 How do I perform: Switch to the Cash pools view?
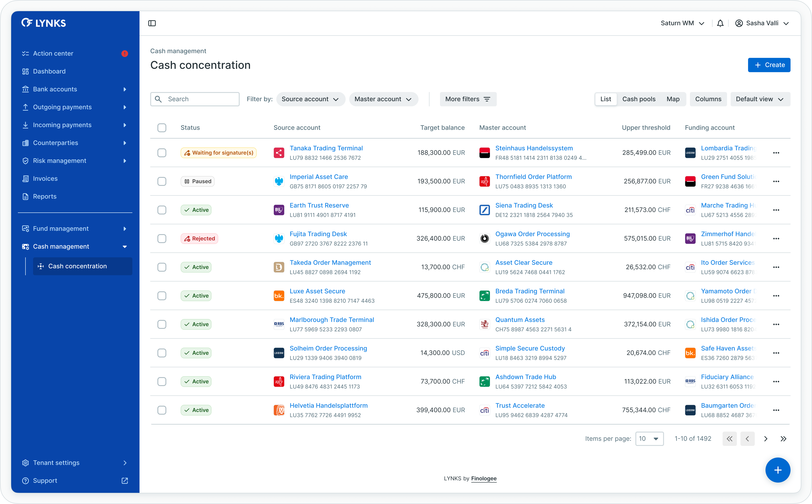pos(639,99)
